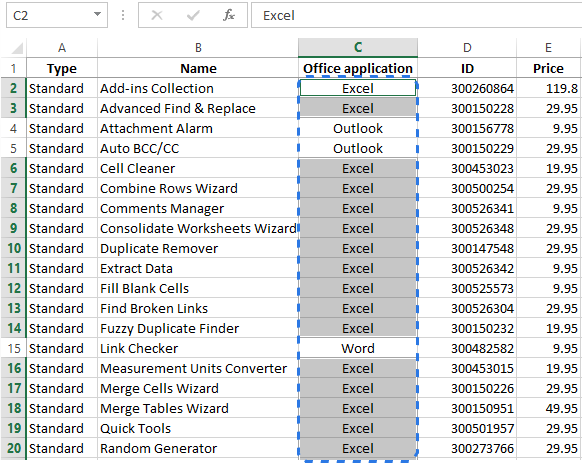The width and height of the screenshot is (582, 463).
Task: Click the Random Generator cell
Action: [x=198, y=448]
